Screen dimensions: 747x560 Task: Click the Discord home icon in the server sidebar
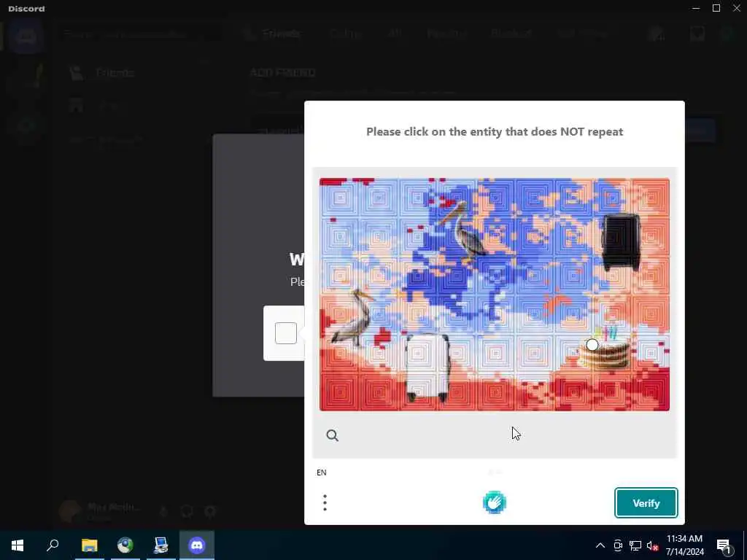click(x=26, y=36)
